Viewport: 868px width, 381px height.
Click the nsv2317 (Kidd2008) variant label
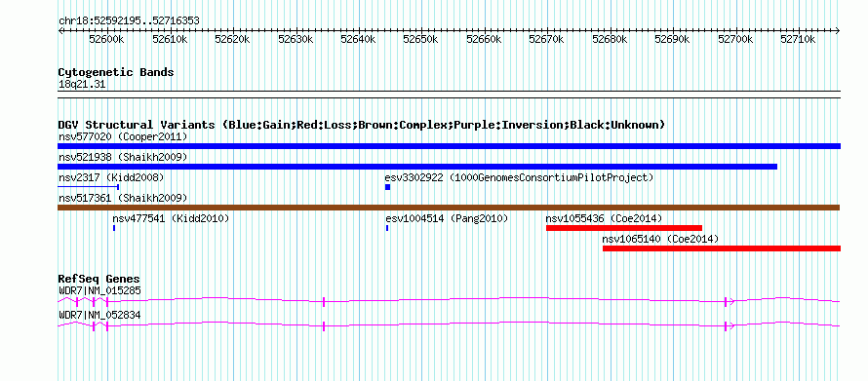coord(111,177)
